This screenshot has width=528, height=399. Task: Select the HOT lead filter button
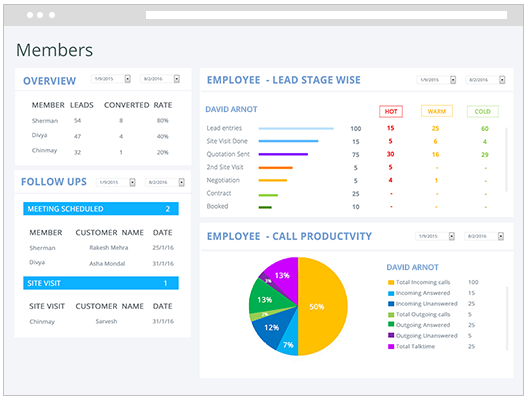tap(391, 111)
